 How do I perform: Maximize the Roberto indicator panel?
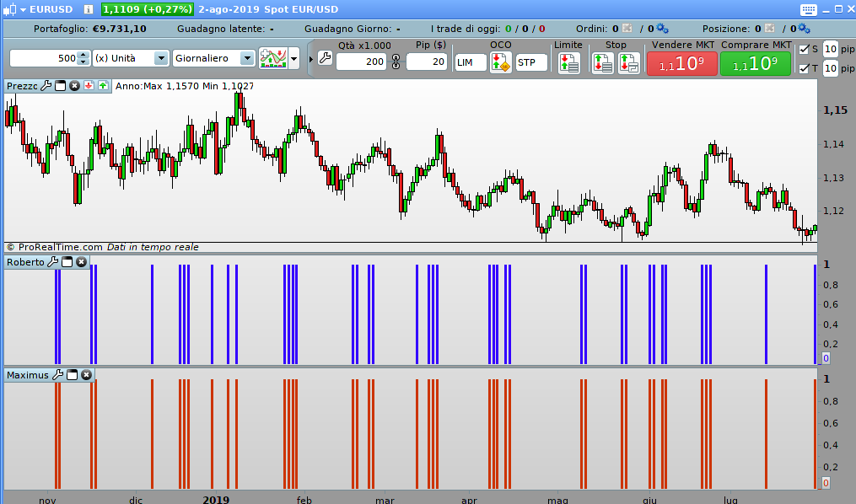click(x=67, y=262)
